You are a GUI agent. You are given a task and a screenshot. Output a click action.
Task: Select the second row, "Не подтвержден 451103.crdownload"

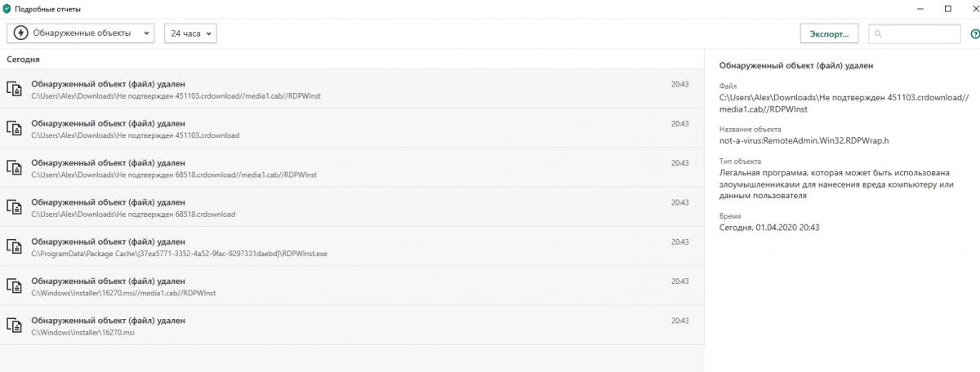[x=351, y=128]
